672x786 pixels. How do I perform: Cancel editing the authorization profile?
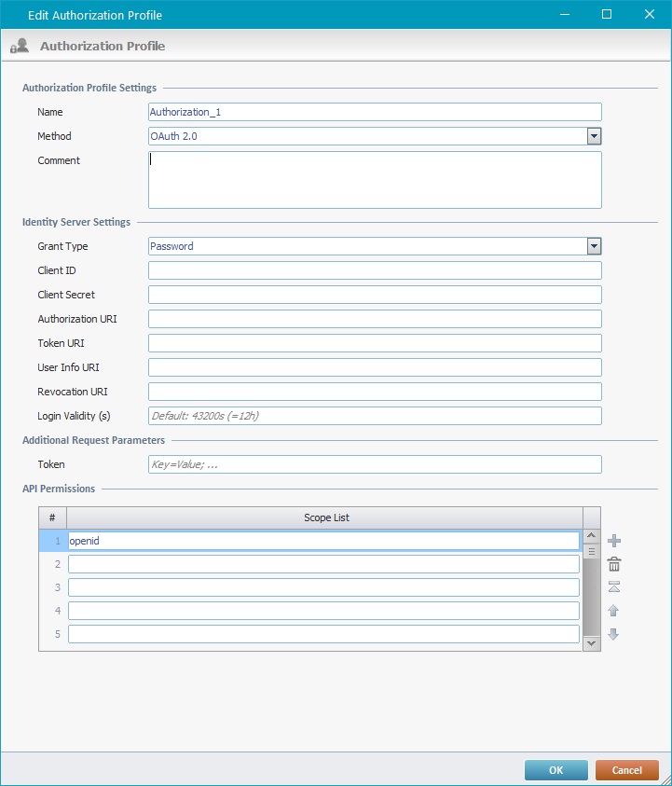[627, 770]
